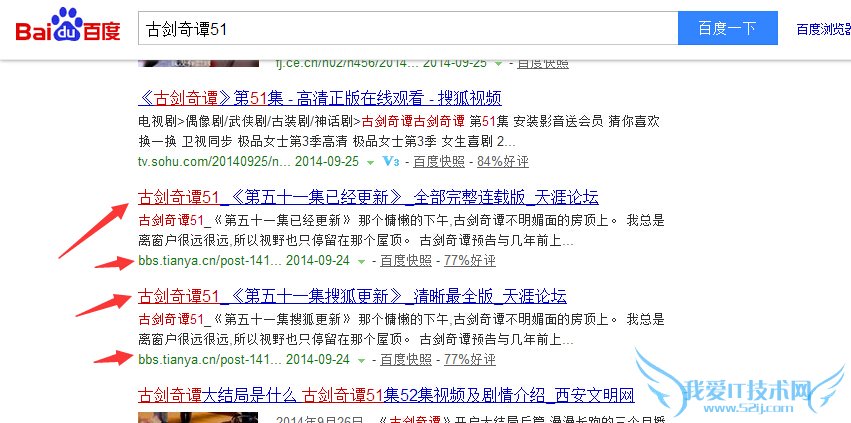Open 百度快照 for 已经更新 tianya result

406,261
